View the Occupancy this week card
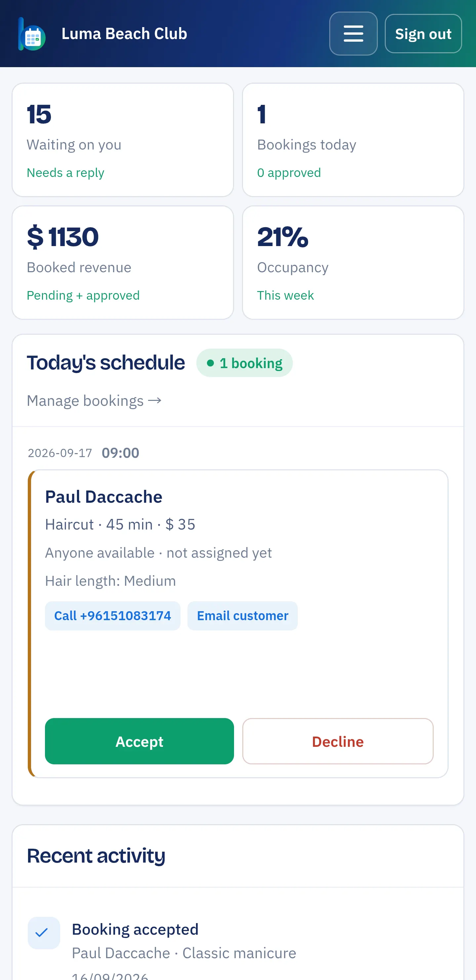Image resolution: width=476 pixels, height=980 pixels. [x=353, y=263]
